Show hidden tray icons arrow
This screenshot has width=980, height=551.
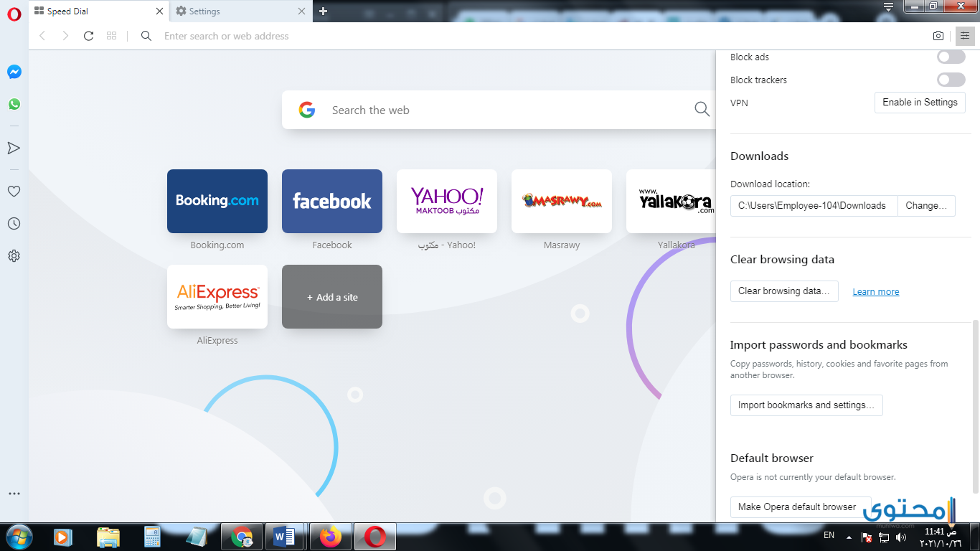[849, 537]
